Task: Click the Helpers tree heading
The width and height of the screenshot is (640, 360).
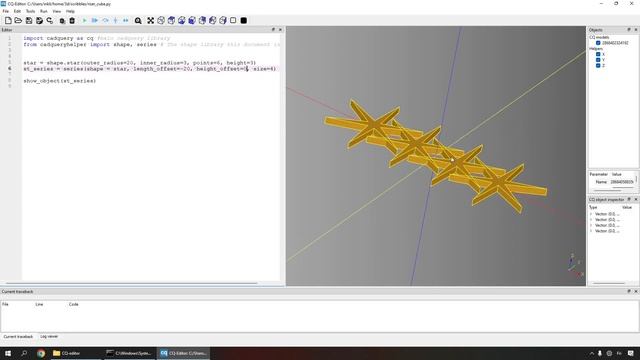Action: tap(596, 49)
